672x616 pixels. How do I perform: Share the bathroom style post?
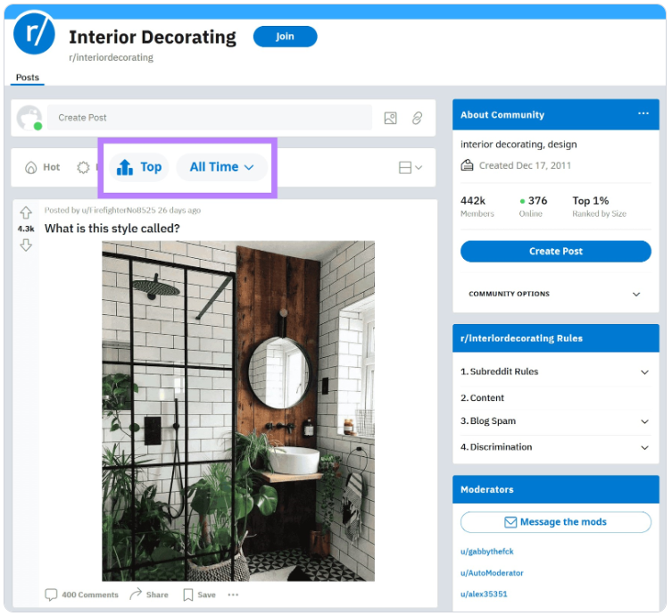click(x=149, y=595)
